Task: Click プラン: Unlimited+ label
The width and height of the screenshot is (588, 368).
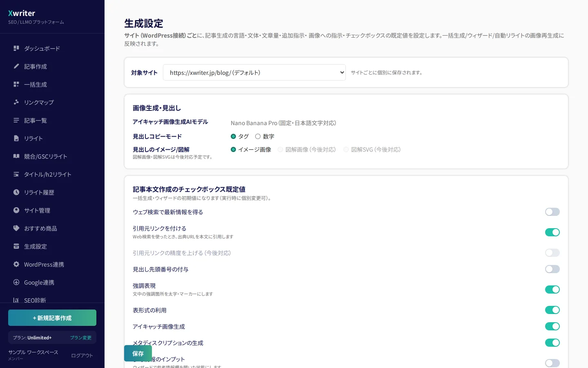Action: click(x=32, y=338)
